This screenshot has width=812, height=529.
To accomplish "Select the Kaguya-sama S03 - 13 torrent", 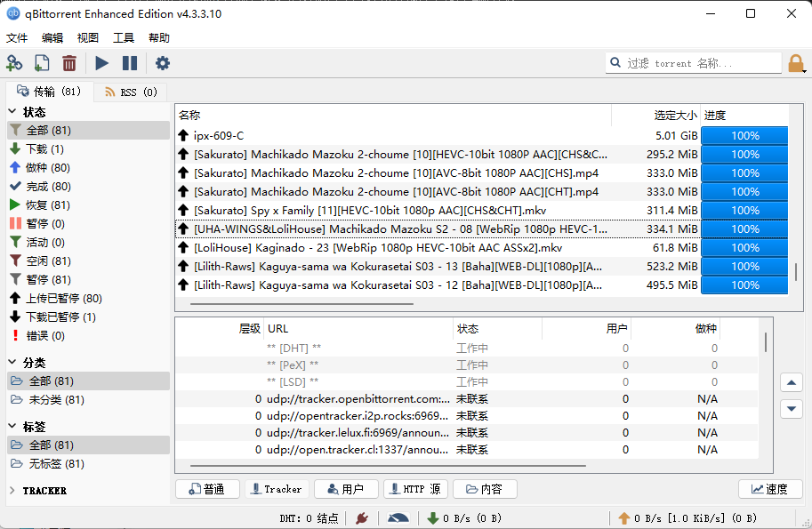I will (x=482, y=266).
